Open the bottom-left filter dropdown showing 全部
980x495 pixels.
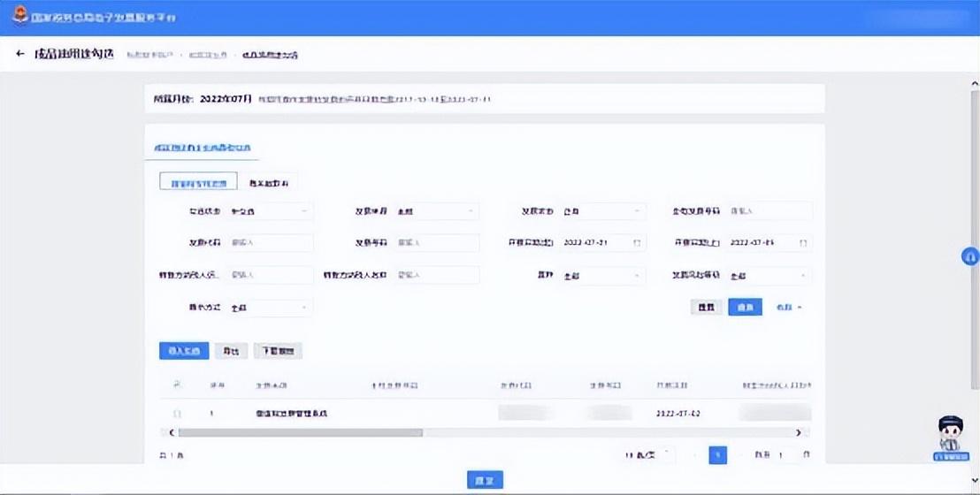pyautogui.click(x=270, y=308)
